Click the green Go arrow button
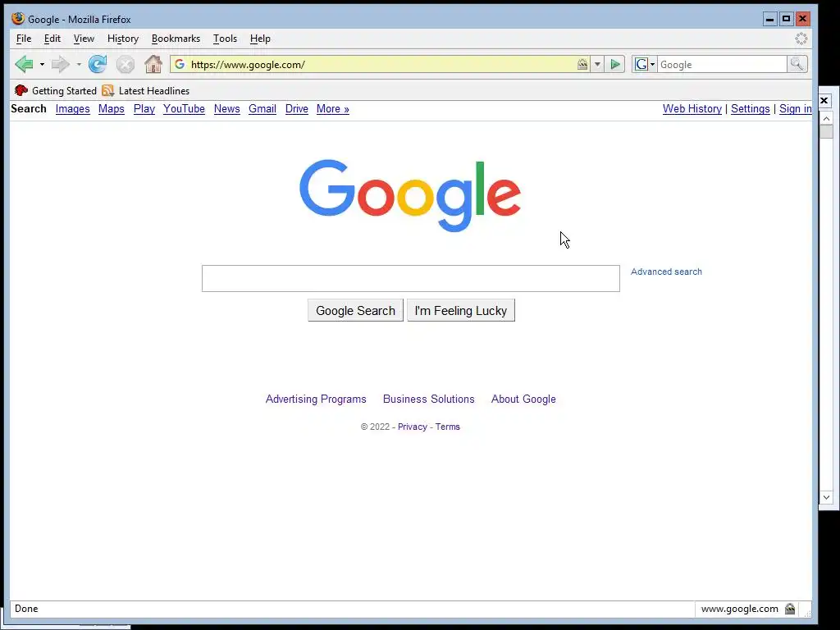The height and width of the screenshot is (630, 840). (x=615, y=64)
